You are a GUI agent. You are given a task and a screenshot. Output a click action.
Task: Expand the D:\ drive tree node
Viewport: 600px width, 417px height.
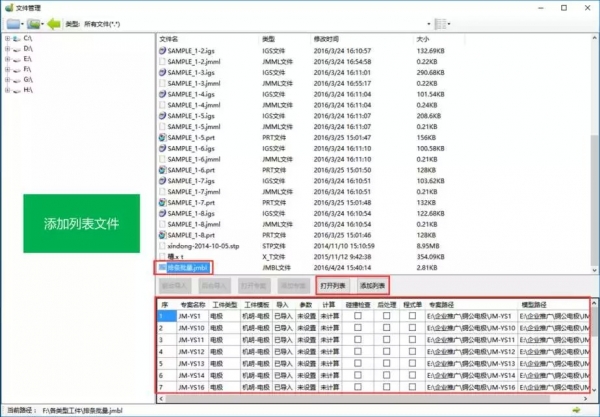[7, 48]
